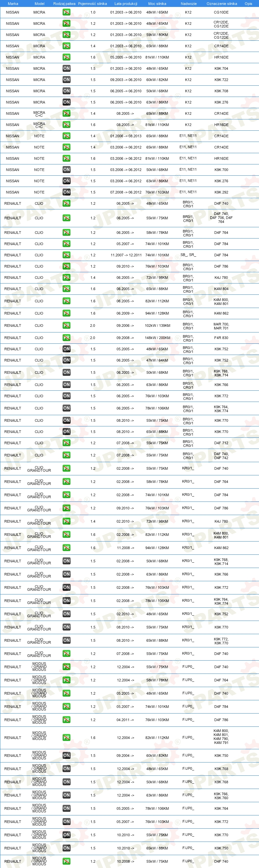This screenshot has width=259, height=868.
Task: Select the D4F 712 engine code cell
Action: (x=221, y=443)
